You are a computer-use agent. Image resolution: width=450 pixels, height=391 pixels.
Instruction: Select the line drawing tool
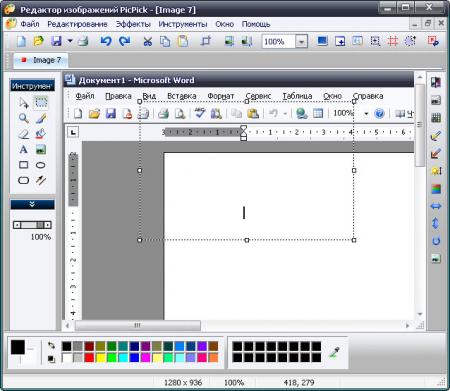tap(41, 180)
